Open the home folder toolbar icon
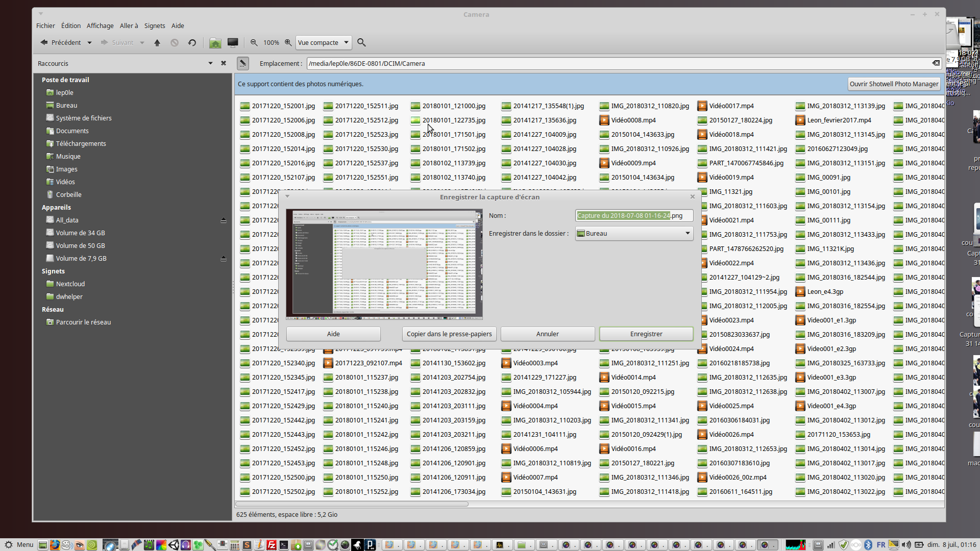This screenshot has width=980, height=551. (215, 43)
